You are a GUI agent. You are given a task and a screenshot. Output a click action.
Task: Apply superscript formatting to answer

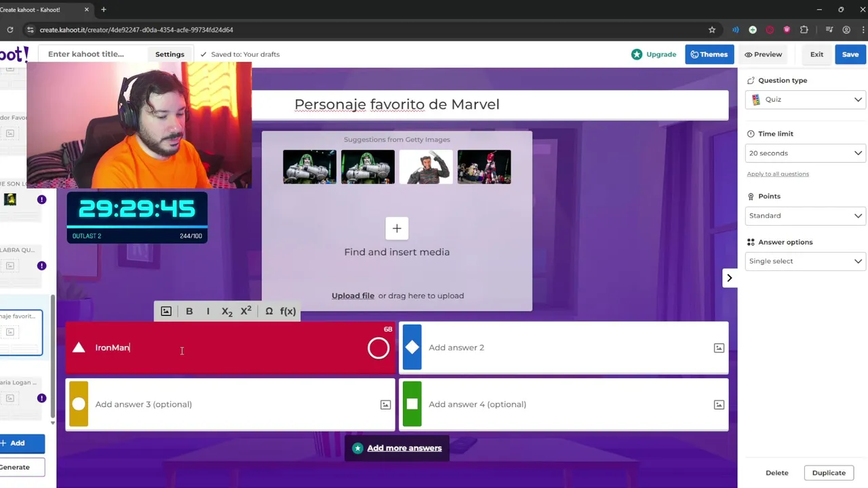[x=246, y=311]
